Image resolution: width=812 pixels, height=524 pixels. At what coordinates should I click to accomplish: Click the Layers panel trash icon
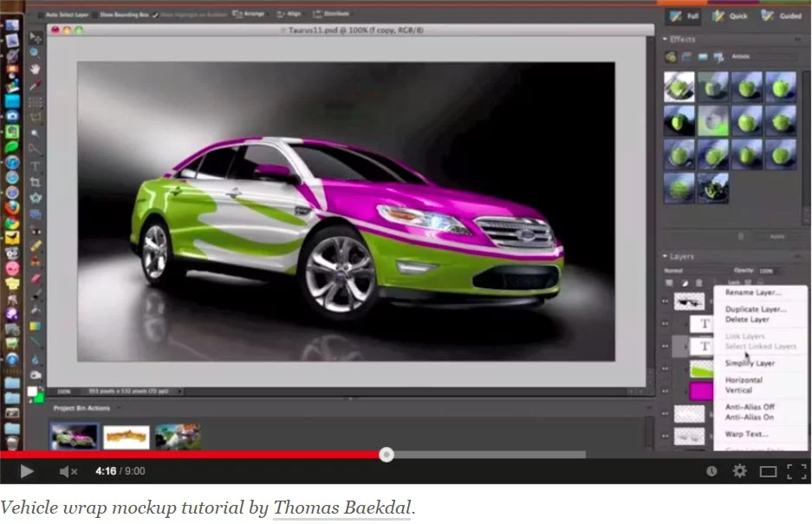click(699, 283)
